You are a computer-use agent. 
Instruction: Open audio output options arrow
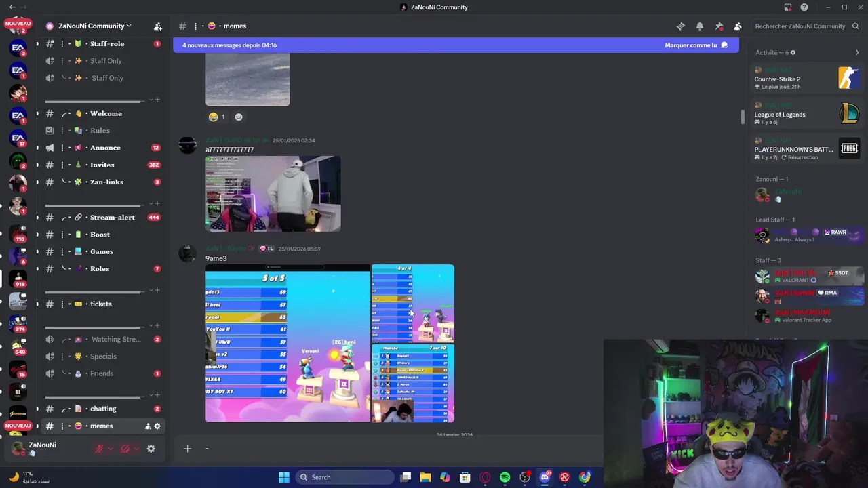[136, 449]
